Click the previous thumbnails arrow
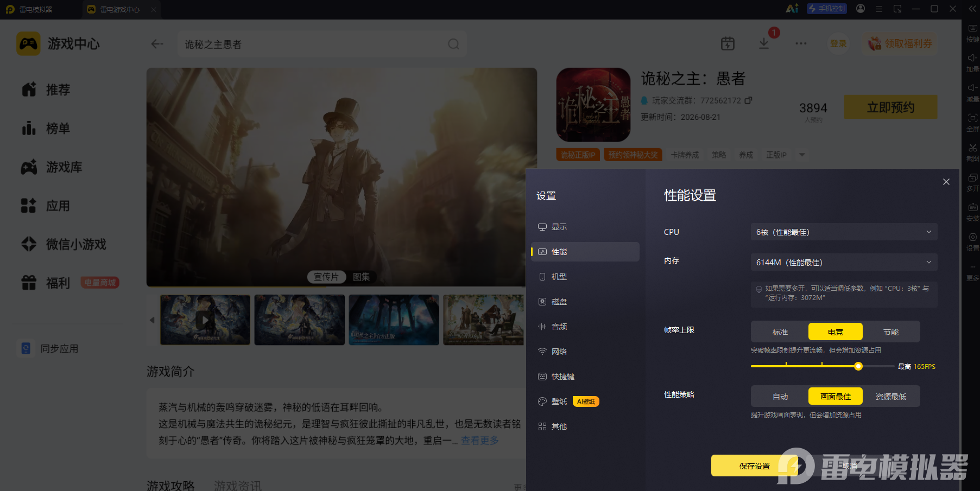 pyautogui.click(x=152, y=320)
